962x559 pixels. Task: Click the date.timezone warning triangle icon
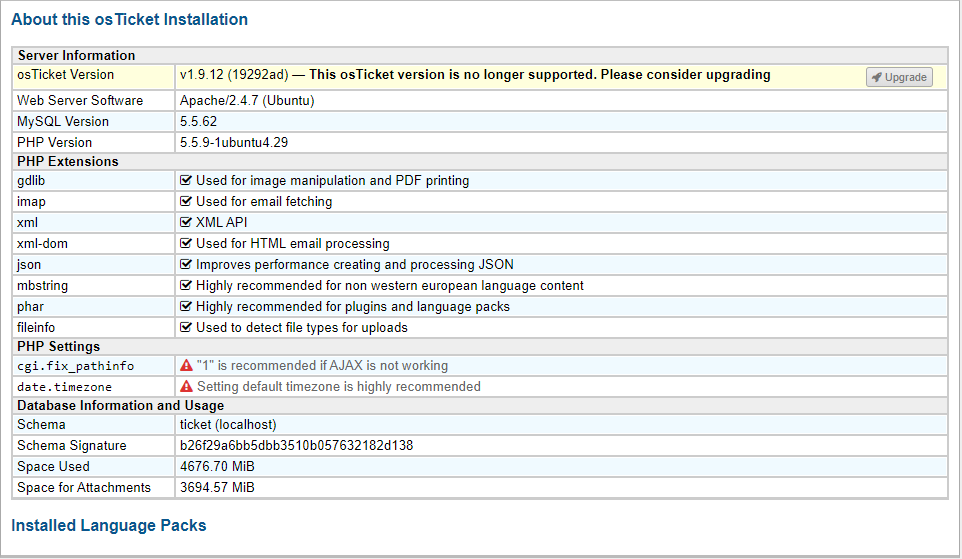point(187,387)
